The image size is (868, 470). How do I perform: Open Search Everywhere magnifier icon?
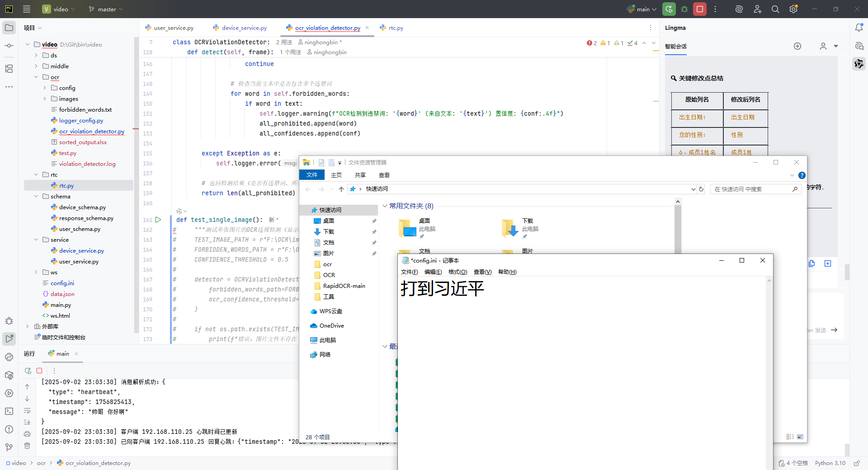(775, 9)
